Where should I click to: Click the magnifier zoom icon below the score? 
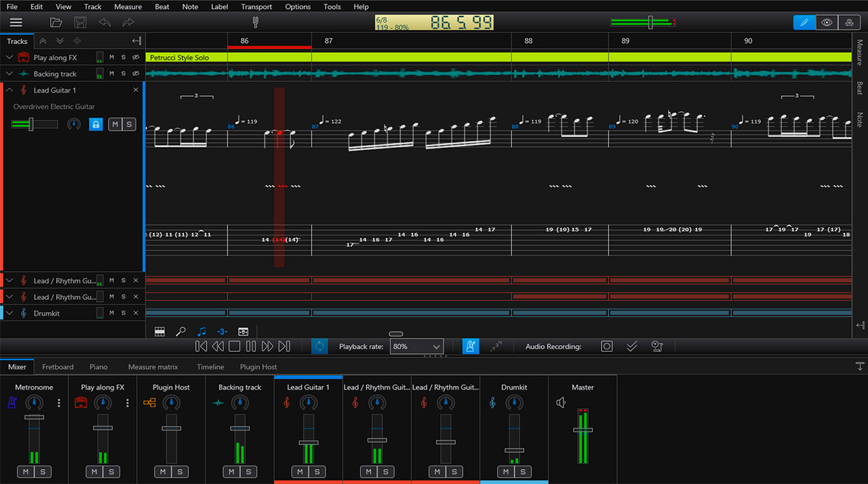pyautogui.click(x=181, y=331)
